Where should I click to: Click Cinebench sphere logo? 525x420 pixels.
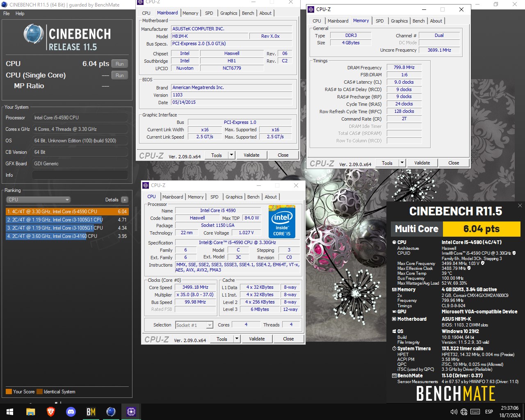coord(34,34)
